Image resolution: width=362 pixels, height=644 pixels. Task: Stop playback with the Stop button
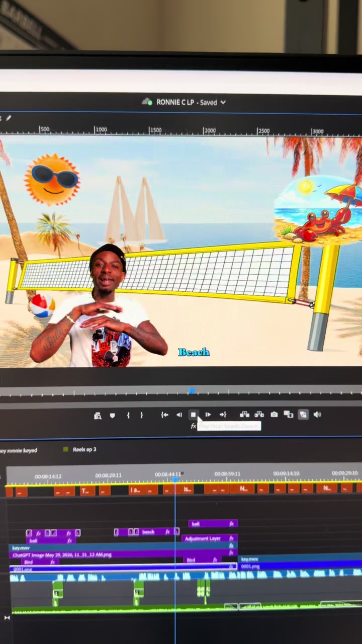193,415
